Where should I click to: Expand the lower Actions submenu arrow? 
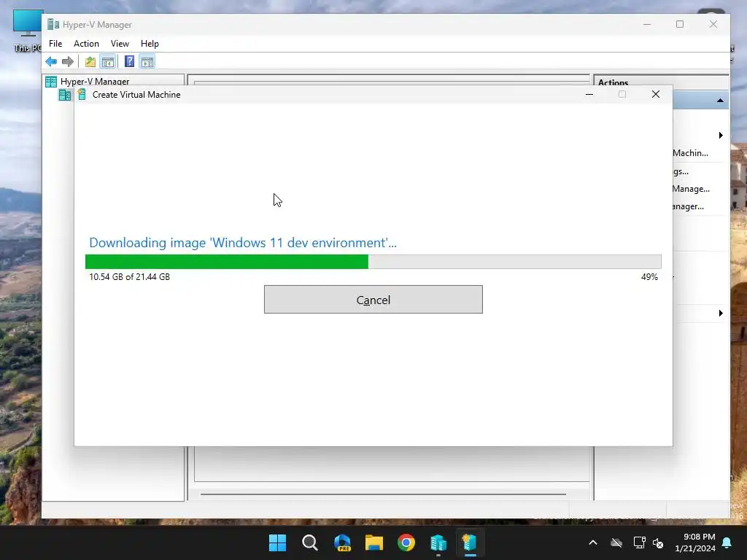pyautogui.click(x=721, y=313)
